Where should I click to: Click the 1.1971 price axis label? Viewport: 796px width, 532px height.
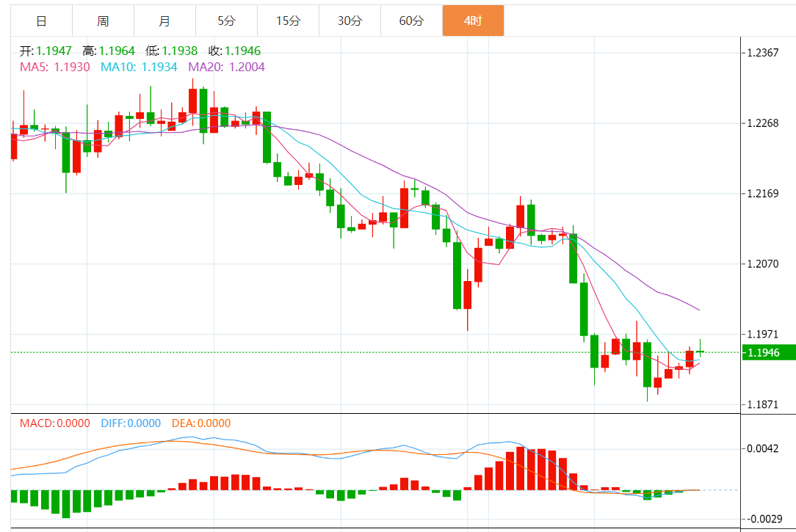tap(763, 334)
